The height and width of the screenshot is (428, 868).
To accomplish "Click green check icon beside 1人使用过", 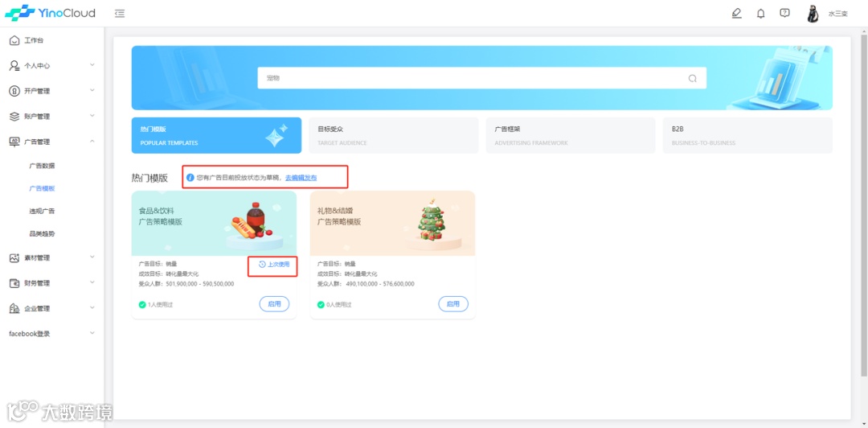I will (x=142, y=304).
